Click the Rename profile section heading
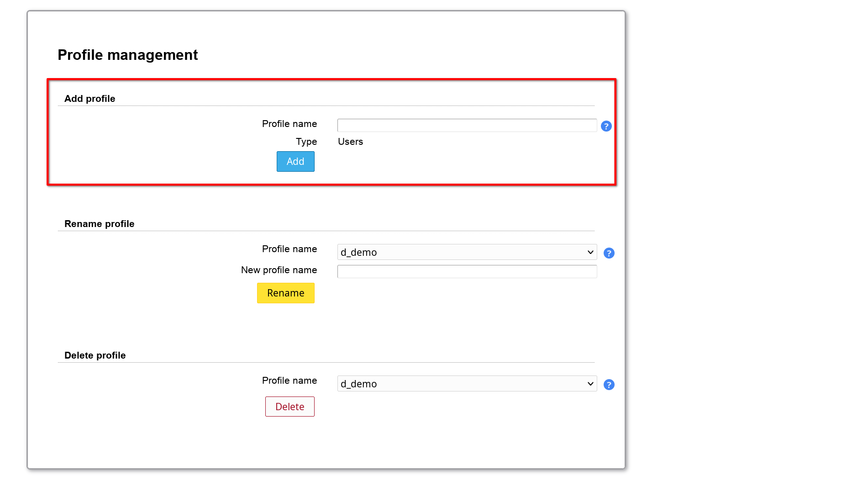This screenshot has width=868, height=481. click(99, 224)
